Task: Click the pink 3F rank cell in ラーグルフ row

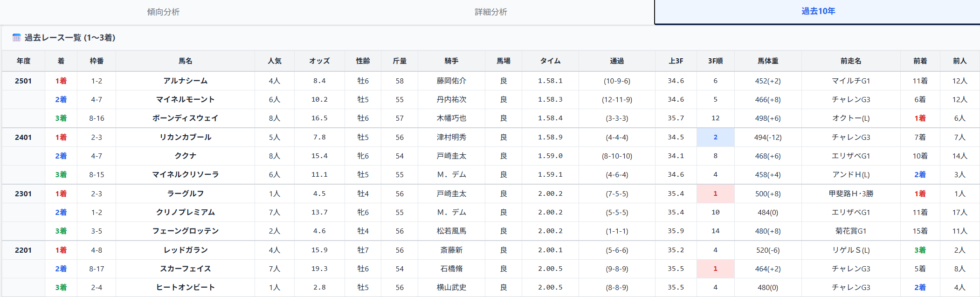Action: tap(715, 194)
